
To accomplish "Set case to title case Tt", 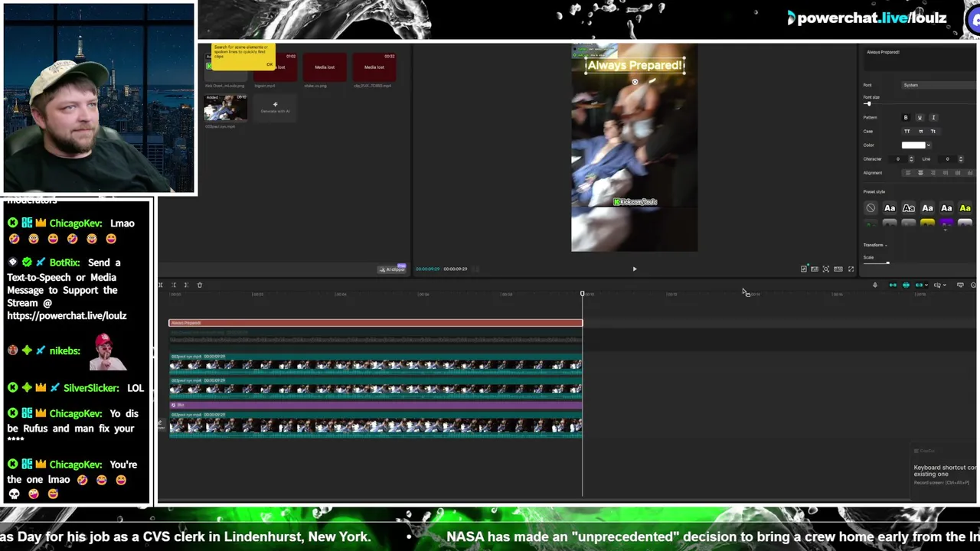I will (x=933, y=132).
